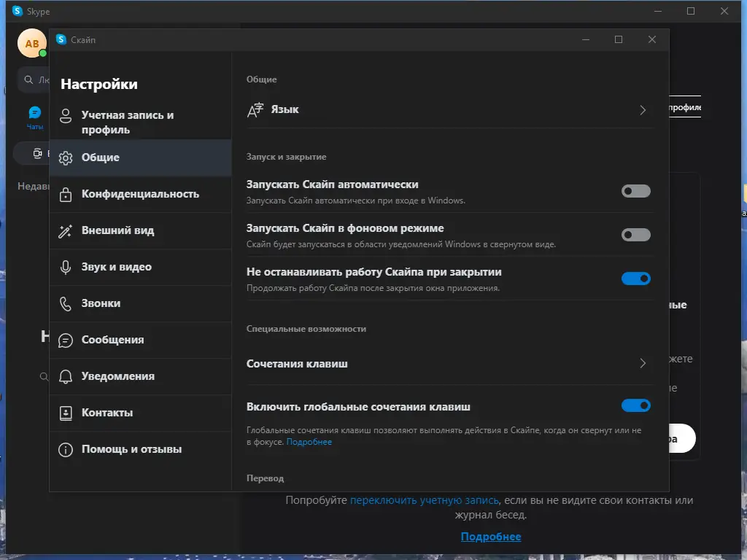Screen dimensions: 747x560
Task: Turn off глобальные сочетания клавиш toggle
Action: point(635,405)
